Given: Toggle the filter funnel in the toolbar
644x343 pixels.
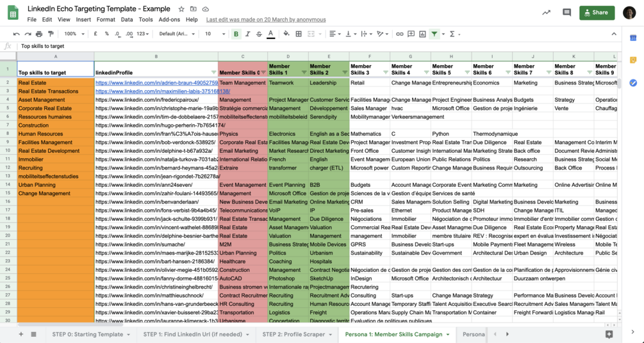Looking at the screenshot, I should tap(434, 34).
